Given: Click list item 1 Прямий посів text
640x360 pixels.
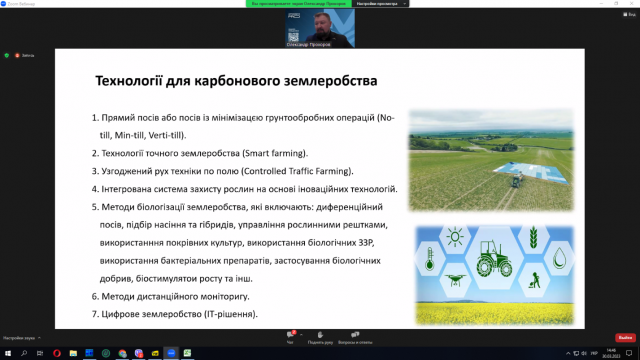Looking at the screenshot, I should (x=243, y=127).
